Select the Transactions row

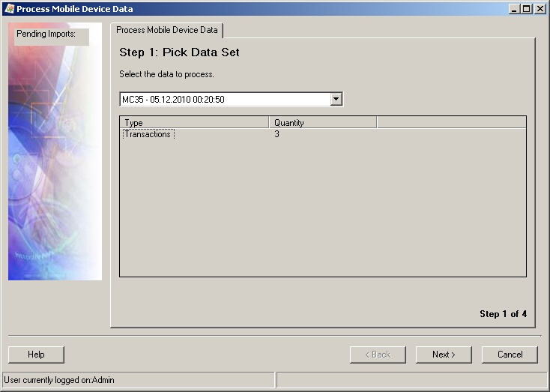pyautogui.click(x=323, y=134)
